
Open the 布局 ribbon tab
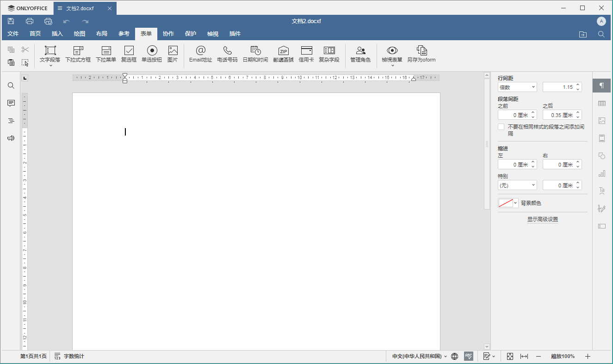click(x=102, y=34)
